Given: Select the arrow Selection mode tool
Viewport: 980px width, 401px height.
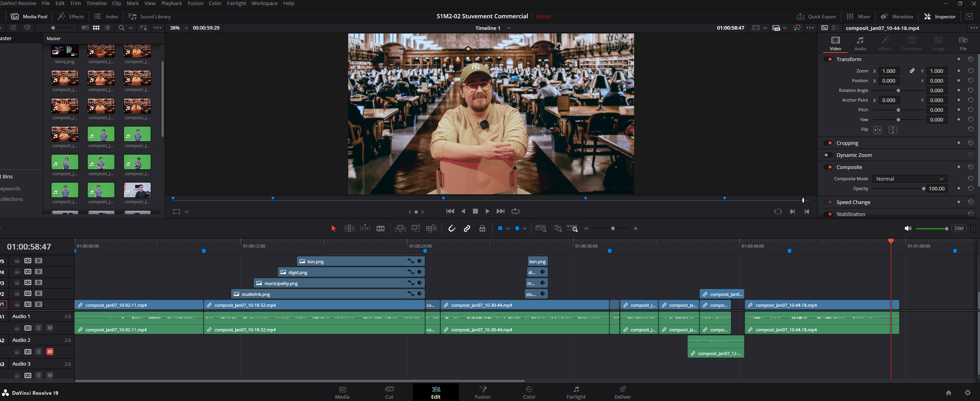Looking at the screenshot, I should point(333,229).
